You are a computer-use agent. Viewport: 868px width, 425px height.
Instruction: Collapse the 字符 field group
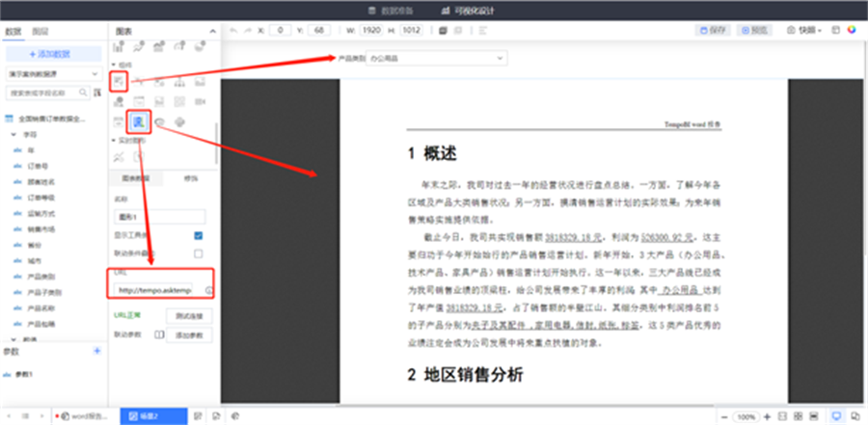tap(14, 135)
